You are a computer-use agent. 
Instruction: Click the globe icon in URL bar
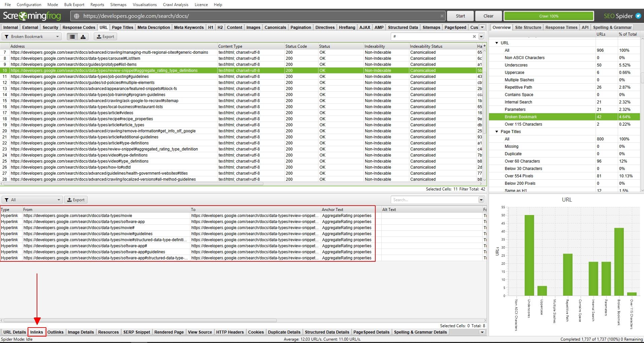point(77,16)
